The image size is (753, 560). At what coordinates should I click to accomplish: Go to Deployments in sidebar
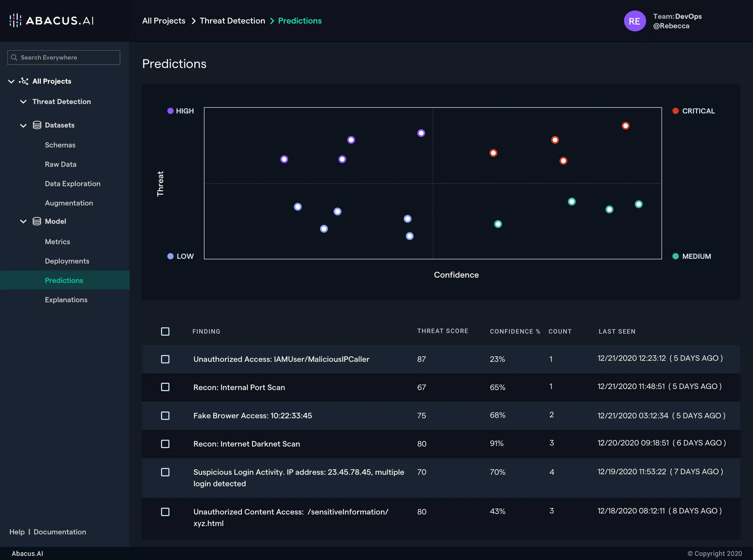(67, 261)
